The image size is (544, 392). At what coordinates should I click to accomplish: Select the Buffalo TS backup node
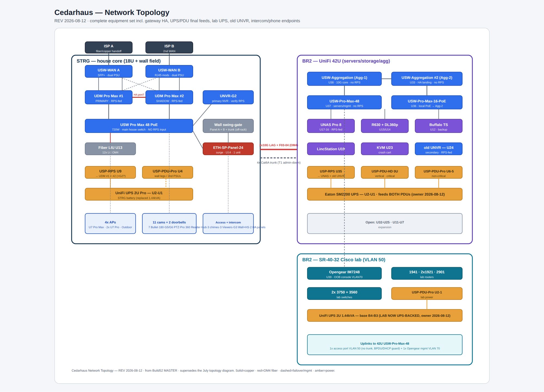(438, 126)
